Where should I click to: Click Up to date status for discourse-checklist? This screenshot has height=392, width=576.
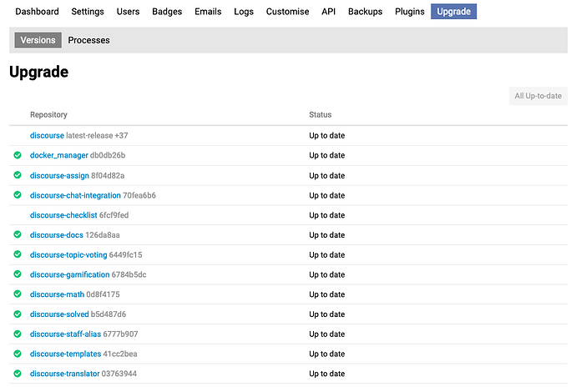pyautogui.click(x=327, y=215)
